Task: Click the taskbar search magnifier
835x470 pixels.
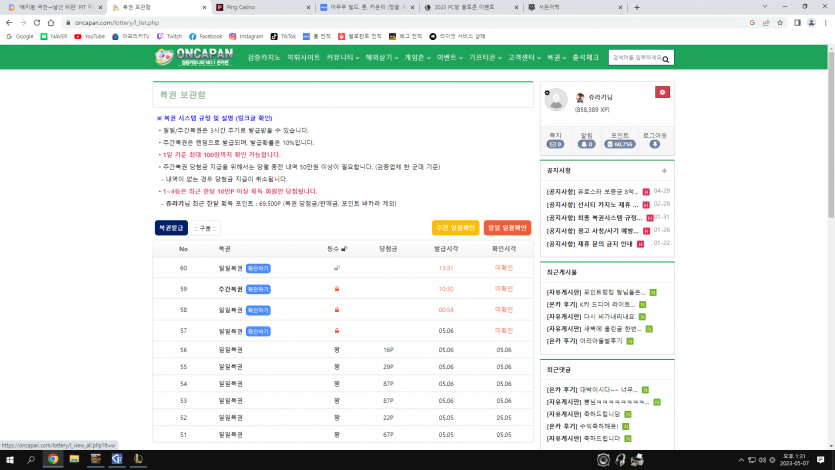Action: tap(31, 459)
